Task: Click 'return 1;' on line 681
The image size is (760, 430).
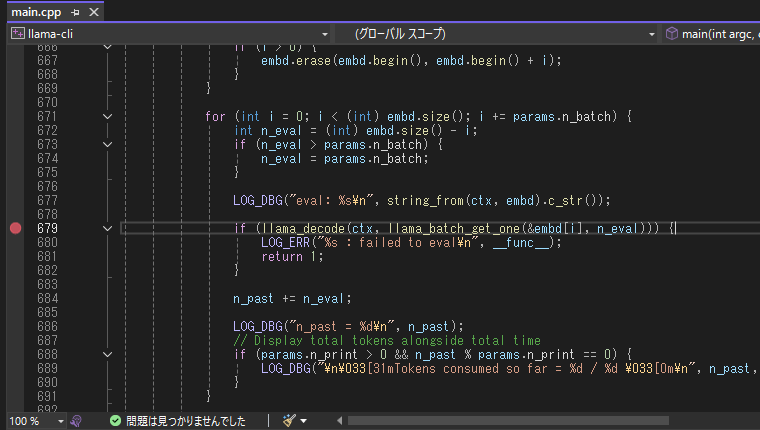Action: coord(292,256)
